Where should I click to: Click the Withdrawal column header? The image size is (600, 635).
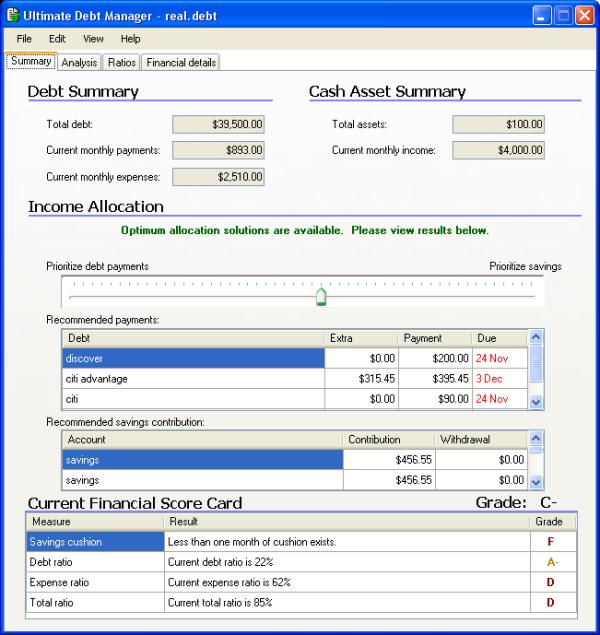(481, 439)
